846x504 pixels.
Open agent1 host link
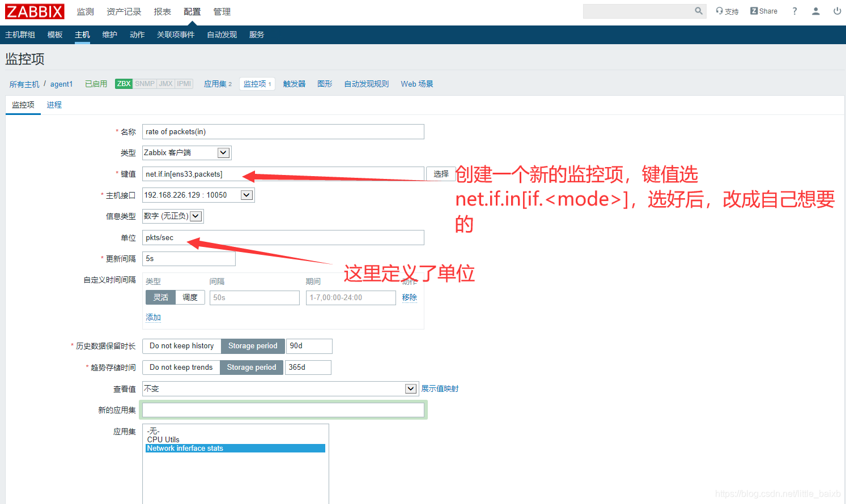pos(61,84)
